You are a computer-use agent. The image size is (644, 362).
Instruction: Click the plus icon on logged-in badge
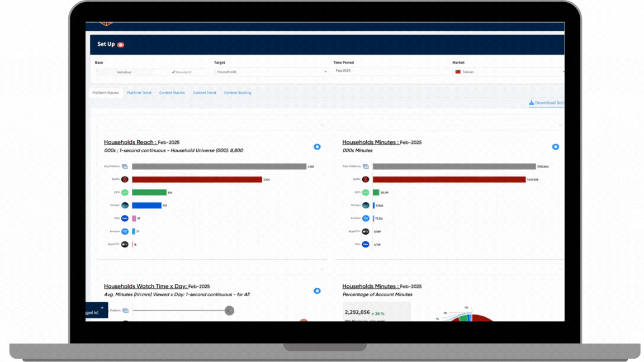(x=102, y=307)
